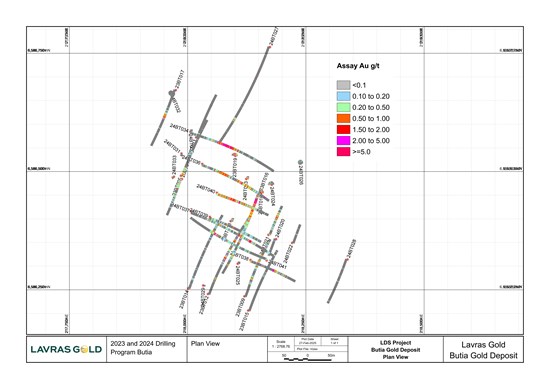Click Lavras Gold Butia Gold Deposit title

point(483,350)
